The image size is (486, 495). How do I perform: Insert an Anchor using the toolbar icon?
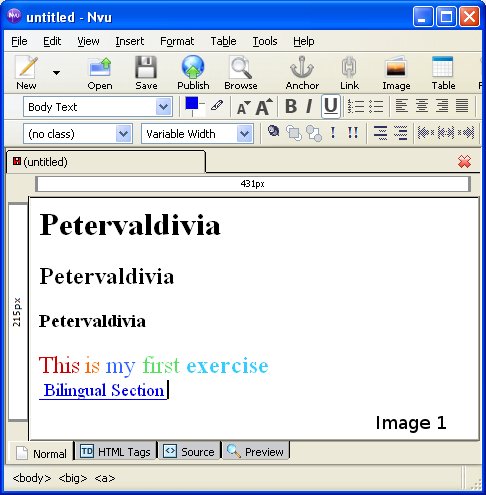pyautogui.click(x=302, y=67)
